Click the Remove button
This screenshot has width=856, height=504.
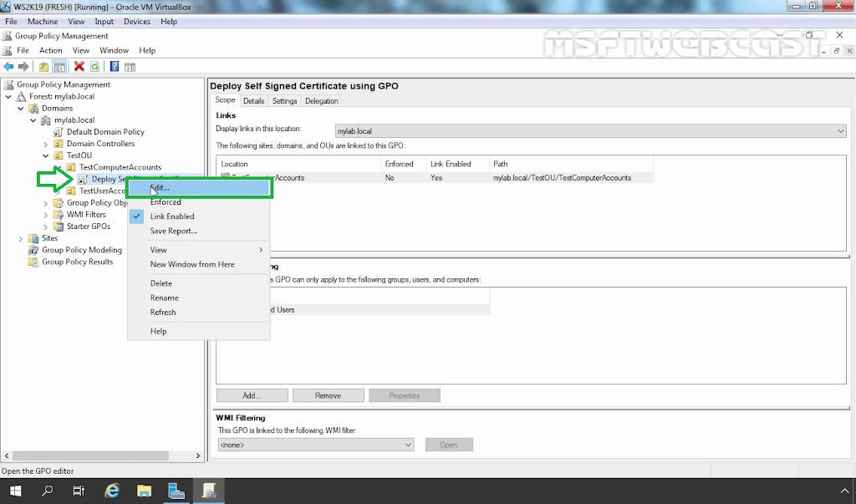(x=328, y=395)
